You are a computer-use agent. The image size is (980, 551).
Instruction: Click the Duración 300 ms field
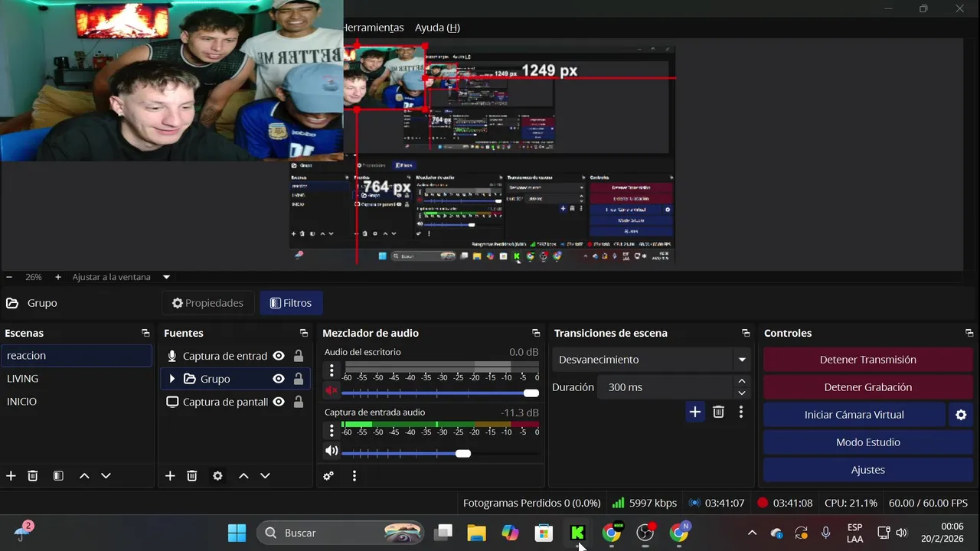pos(665,387)
